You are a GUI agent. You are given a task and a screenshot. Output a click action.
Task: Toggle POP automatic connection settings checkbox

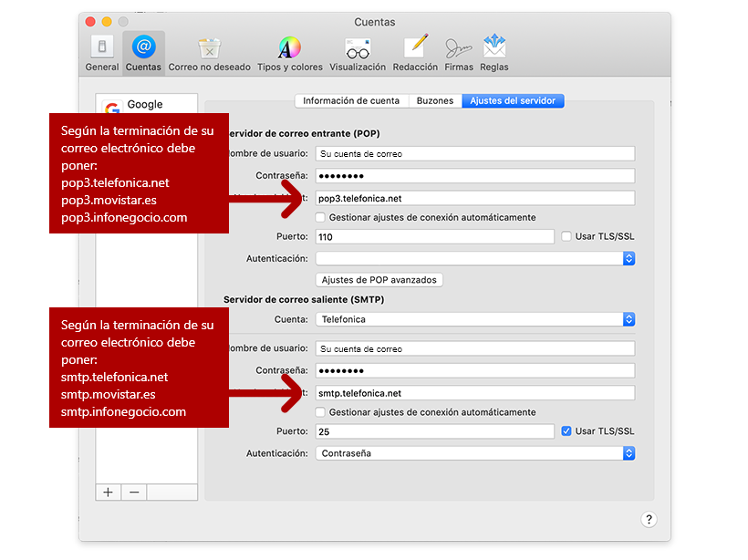320,217
